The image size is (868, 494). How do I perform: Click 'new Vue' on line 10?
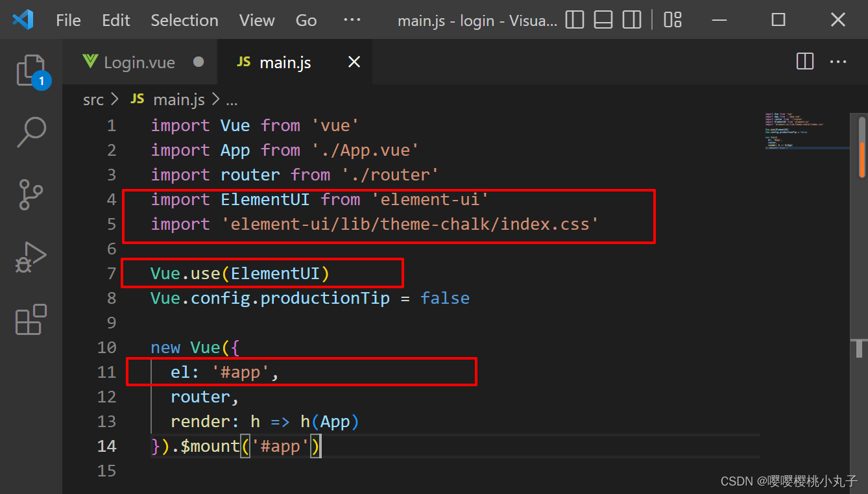click(x=185, y=347)
